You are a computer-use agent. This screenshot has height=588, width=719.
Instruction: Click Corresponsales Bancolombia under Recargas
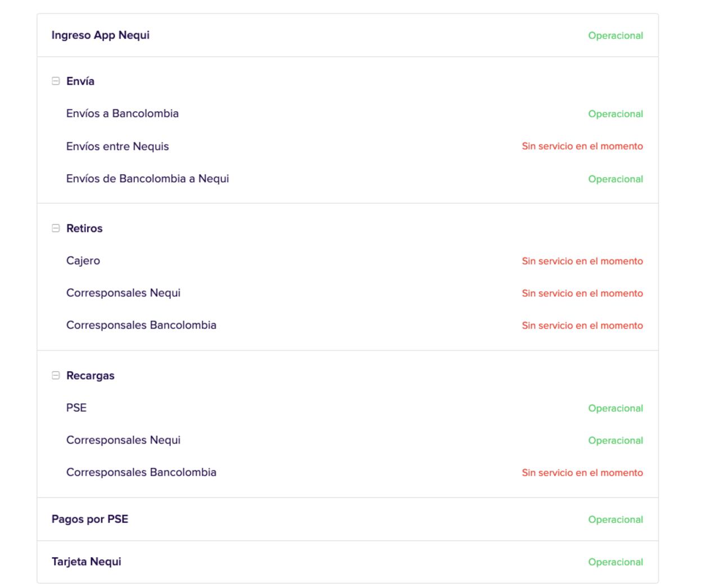pyautogui.click(x=141, y=472)
